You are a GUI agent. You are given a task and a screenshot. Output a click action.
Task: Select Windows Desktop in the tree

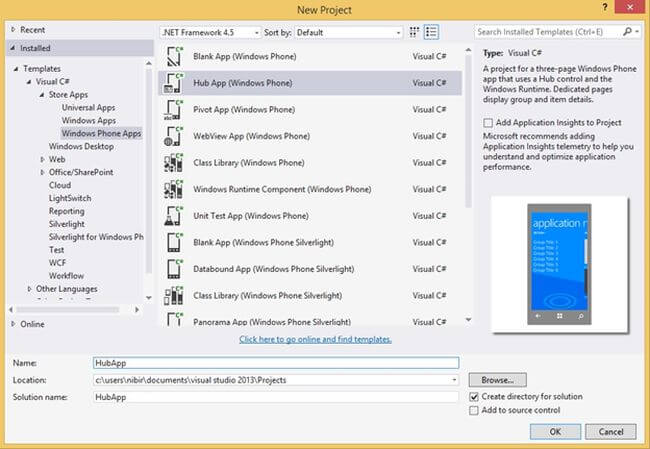81,146
